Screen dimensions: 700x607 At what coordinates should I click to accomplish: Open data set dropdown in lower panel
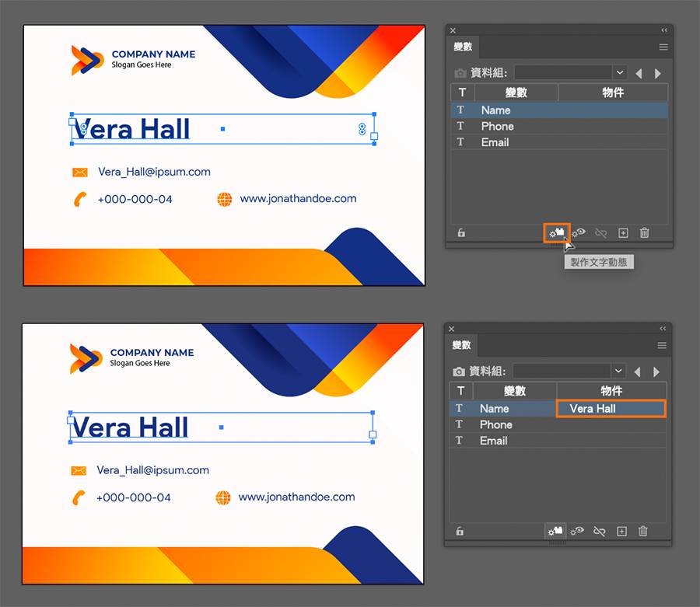click(x=618, y=371)
